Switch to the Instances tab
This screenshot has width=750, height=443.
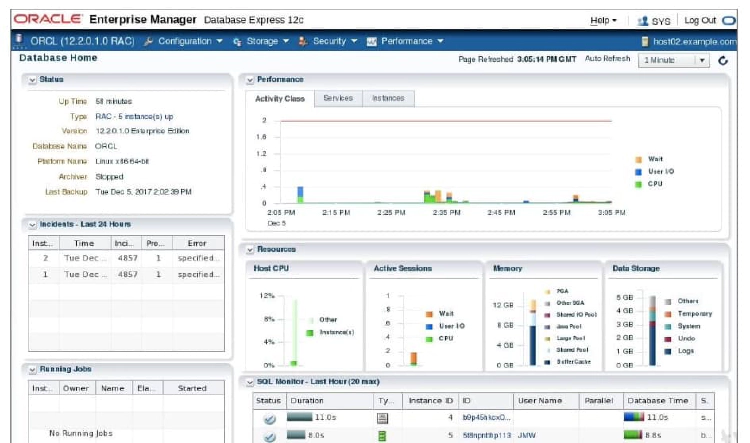[388, 98]
